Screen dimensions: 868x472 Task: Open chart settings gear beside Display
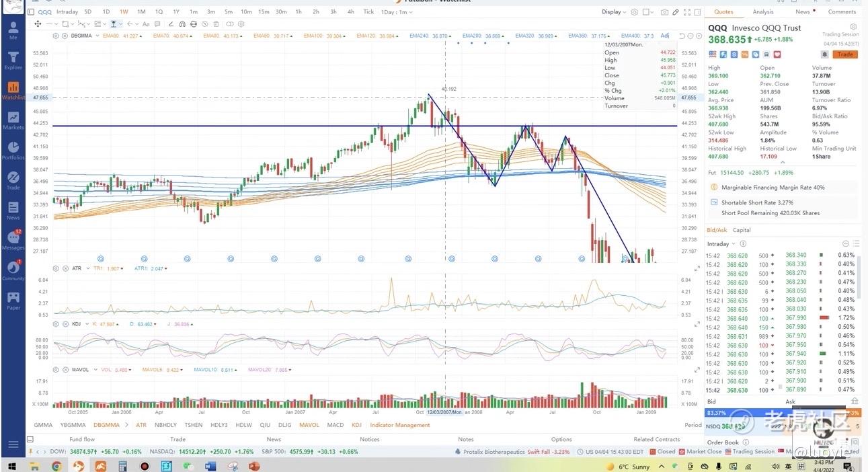pyautogui.click(x=633, y=12)
